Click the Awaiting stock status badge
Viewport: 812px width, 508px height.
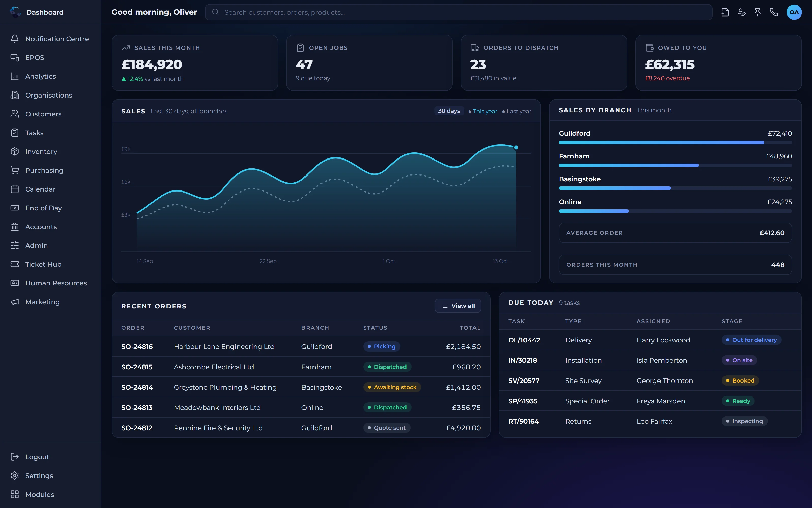tap(392, 387)
